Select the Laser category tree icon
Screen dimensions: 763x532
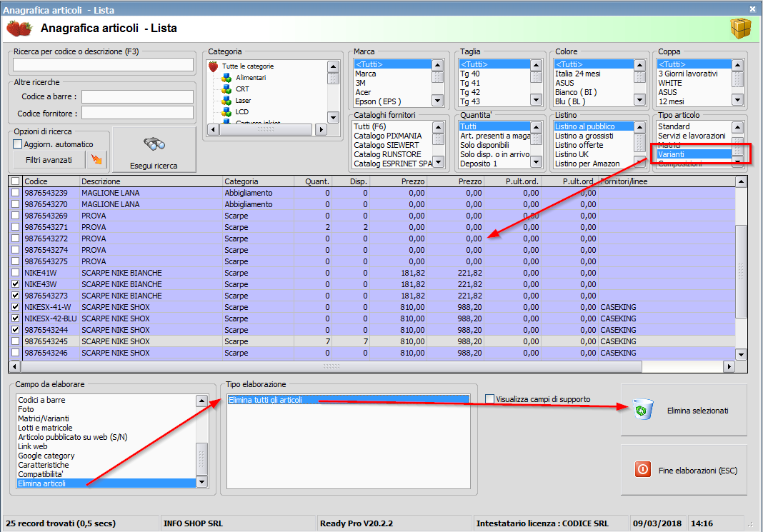click(226, 101)
